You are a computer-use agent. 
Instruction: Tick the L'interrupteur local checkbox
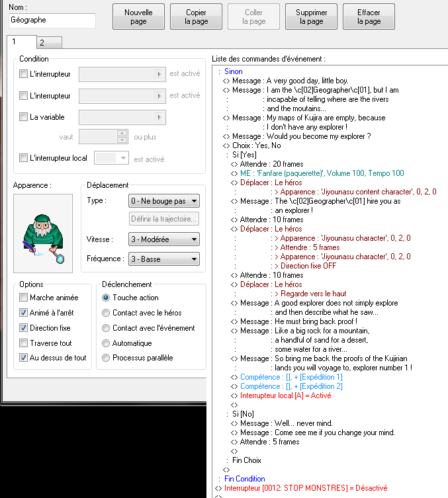pyautogui.click(x=24, y=158)
